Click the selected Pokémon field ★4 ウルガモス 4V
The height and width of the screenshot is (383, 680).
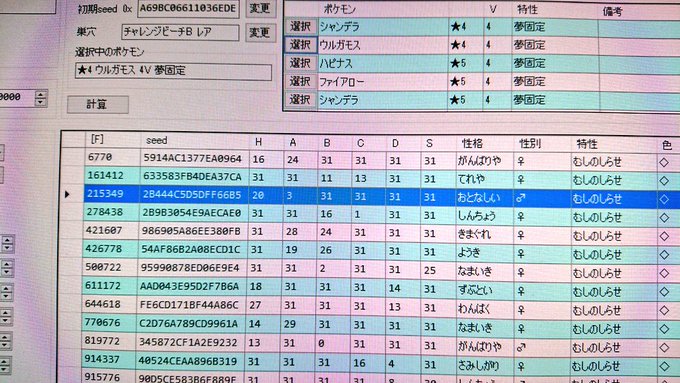[x=173, y=71]
